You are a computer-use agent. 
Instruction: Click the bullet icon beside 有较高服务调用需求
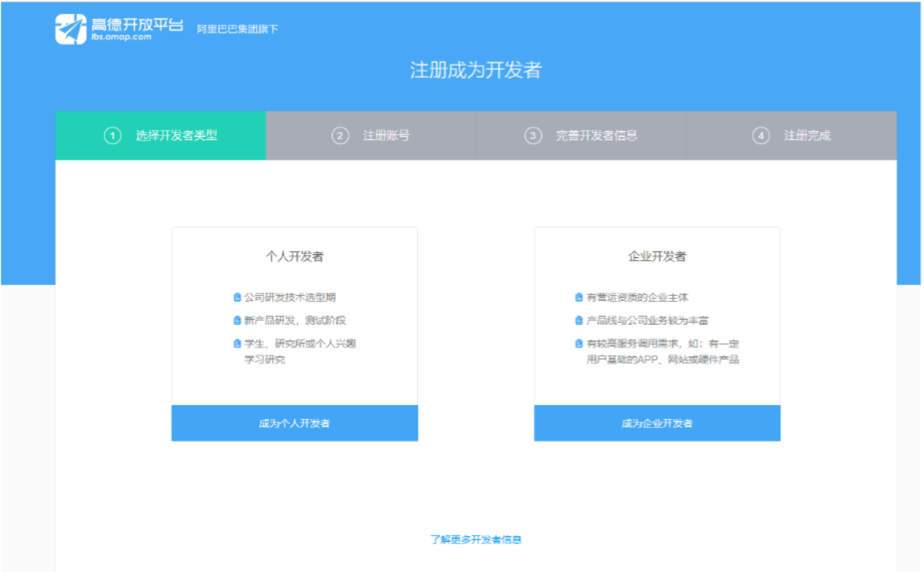[578, 343]
